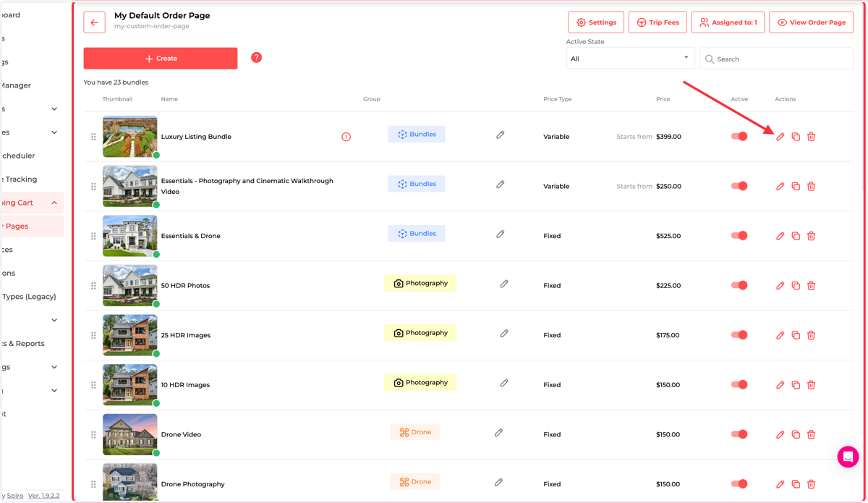Expand sidebar section above the Scheduler item
Screen dimensions: 868x503
click(54, 132)
